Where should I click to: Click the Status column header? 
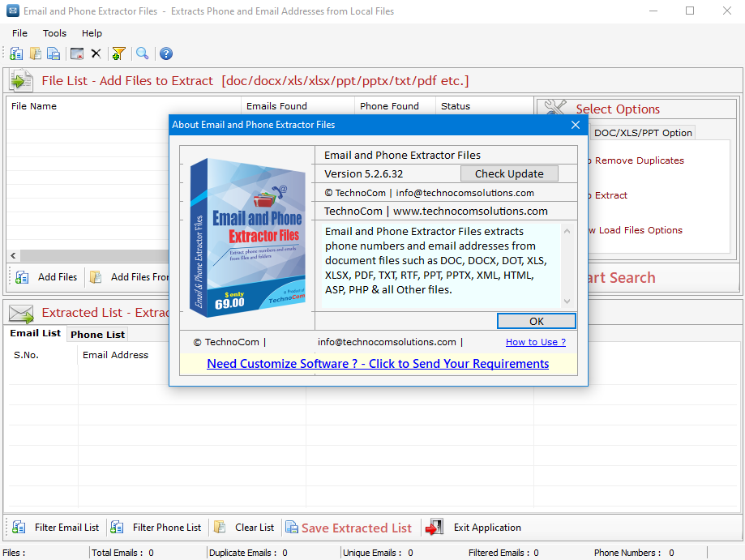[485, 106]
